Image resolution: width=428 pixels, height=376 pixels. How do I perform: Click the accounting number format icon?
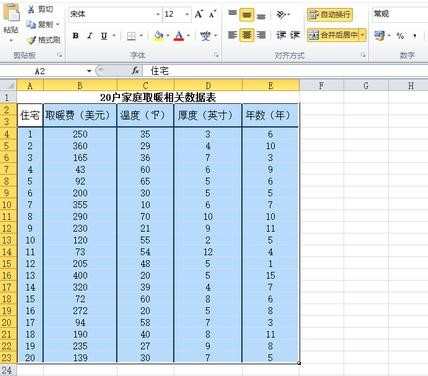pyautogui.click(x=379, y=35)
